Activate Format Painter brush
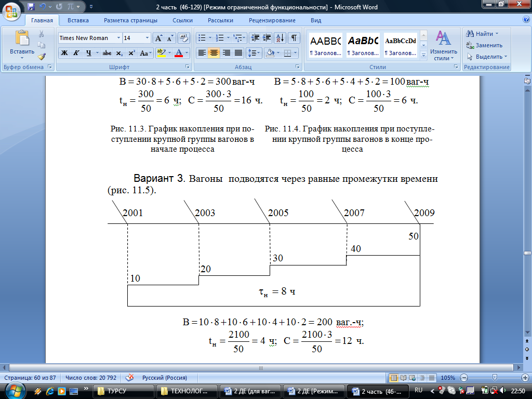 pyautogui.click(x=42, y=57)
